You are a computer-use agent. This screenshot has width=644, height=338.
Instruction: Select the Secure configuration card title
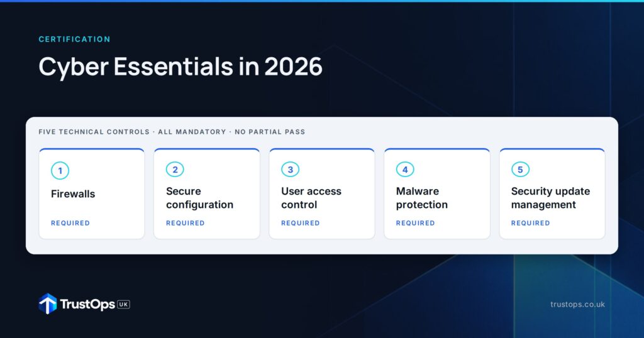coord(199,198)
